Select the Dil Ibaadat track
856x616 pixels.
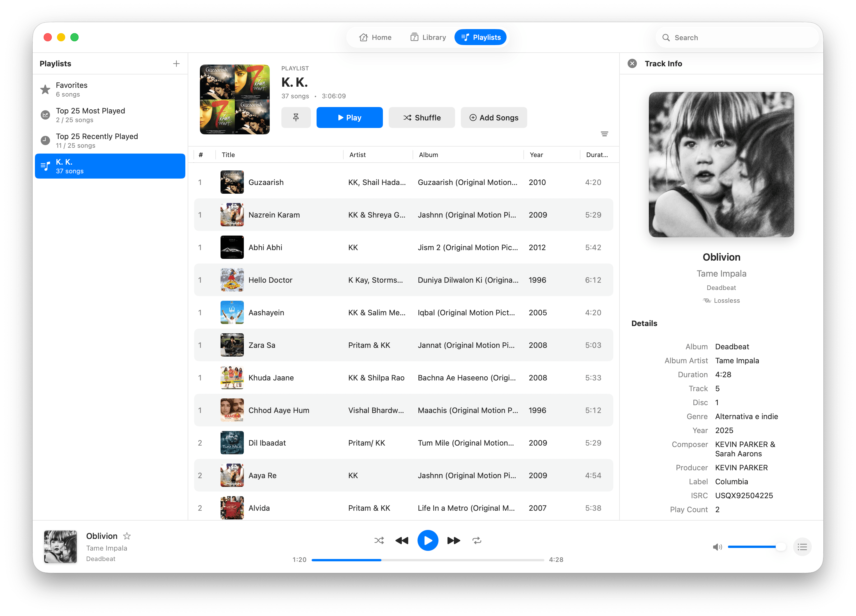click(x=404, y=443)
